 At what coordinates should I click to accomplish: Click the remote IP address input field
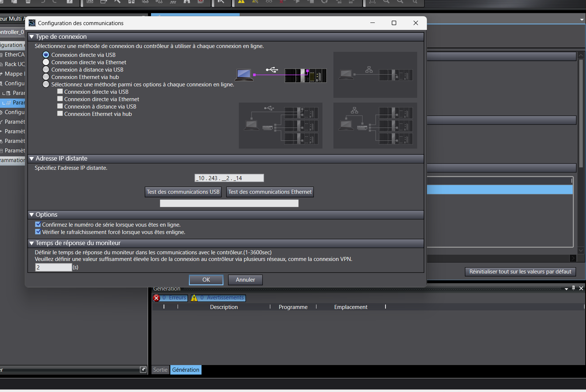point(229,178)
